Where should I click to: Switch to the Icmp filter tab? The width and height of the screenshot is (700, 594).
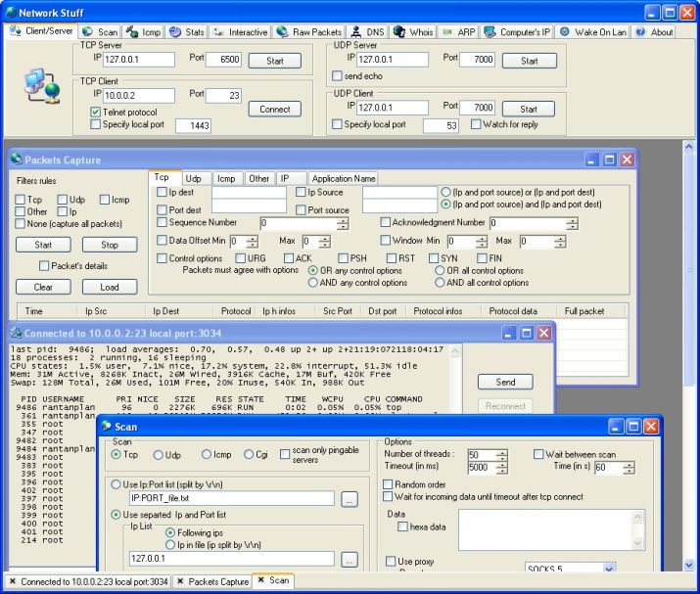[226, 178]
